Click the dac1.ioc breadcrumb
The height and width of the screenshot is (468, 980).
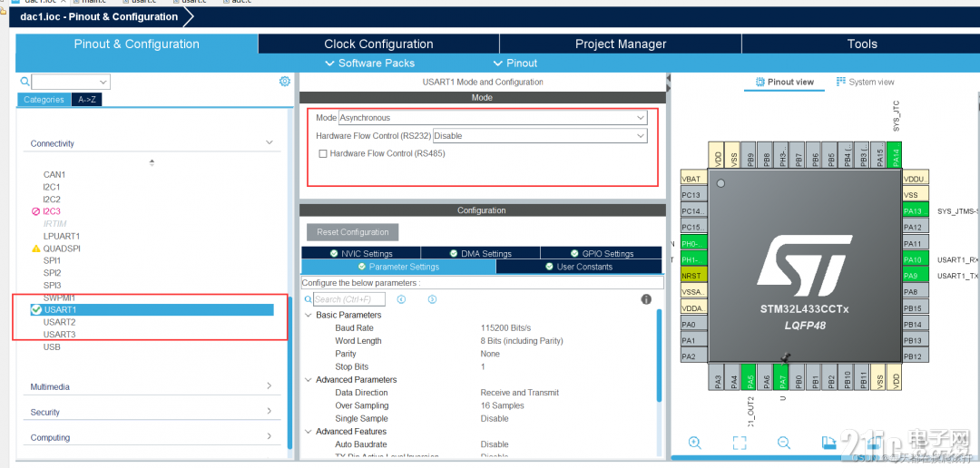coord(98,17)
